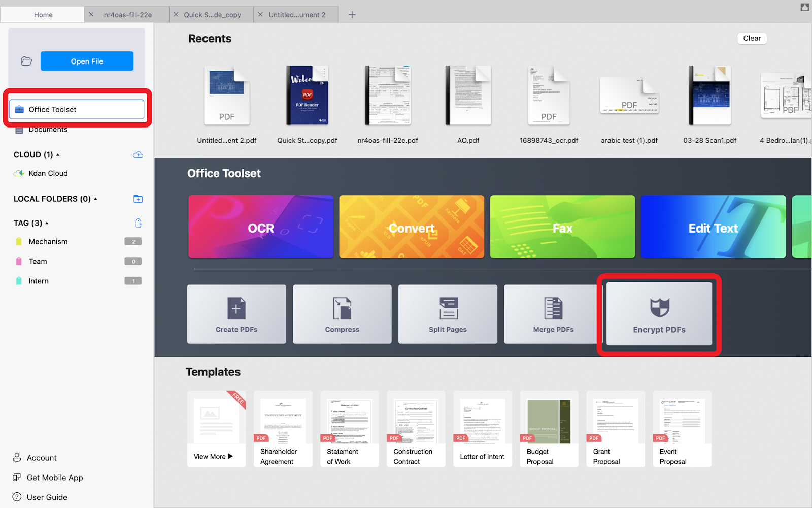Select the Mechanism tag label
The image size is (812, 508).
click(48, 241)
